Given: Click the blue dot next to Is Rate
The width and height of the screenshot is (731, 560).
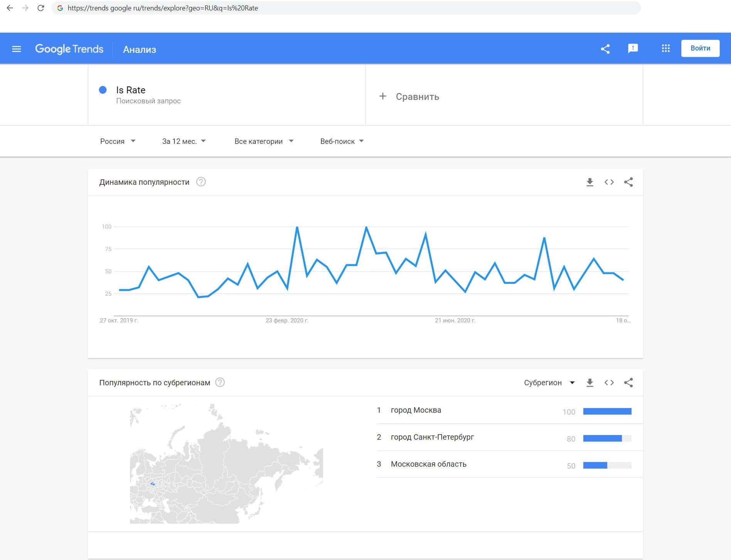Looking at the screenshot, I should (103, 90).
